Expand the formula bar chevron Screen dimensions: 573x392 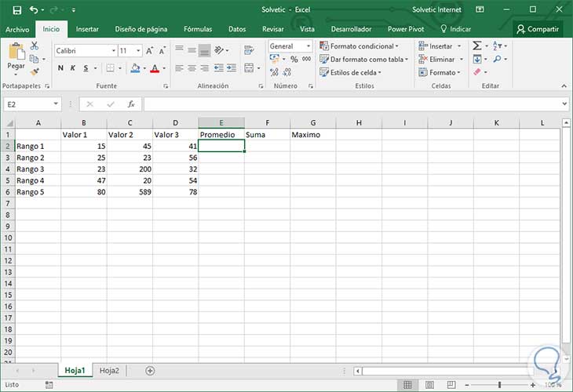(x=565, y=104)
